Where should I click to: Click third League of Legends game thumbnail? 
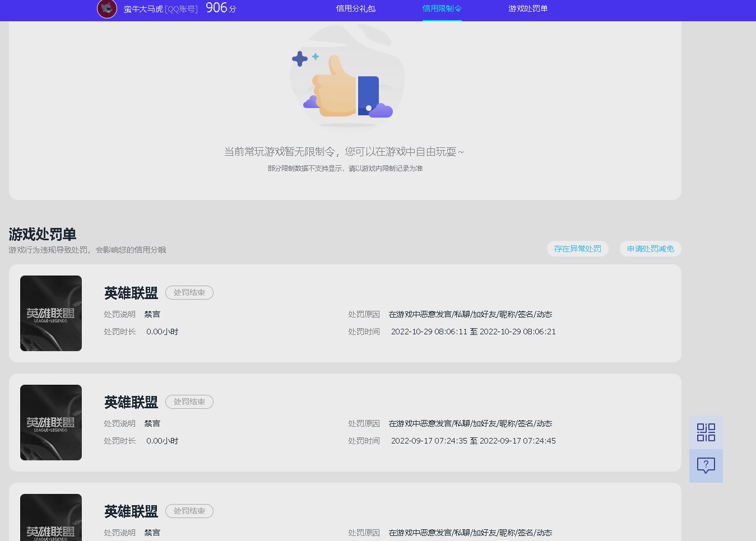coord(51,518)
